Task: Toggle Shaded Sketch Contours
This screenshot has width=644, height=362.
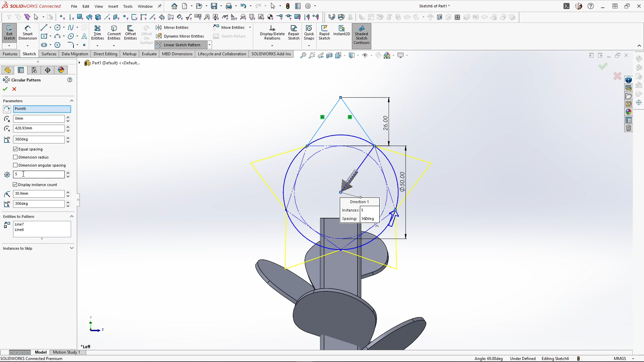Action: pyautogui.click(x=361, y=34)
